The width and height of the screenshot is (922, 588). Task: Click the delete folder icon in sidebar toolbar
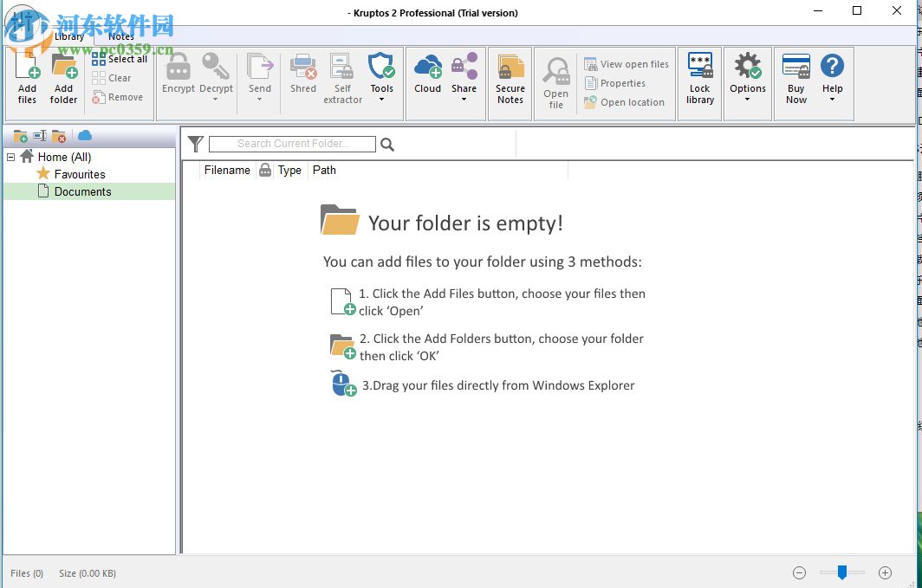(x=59, y=136)
